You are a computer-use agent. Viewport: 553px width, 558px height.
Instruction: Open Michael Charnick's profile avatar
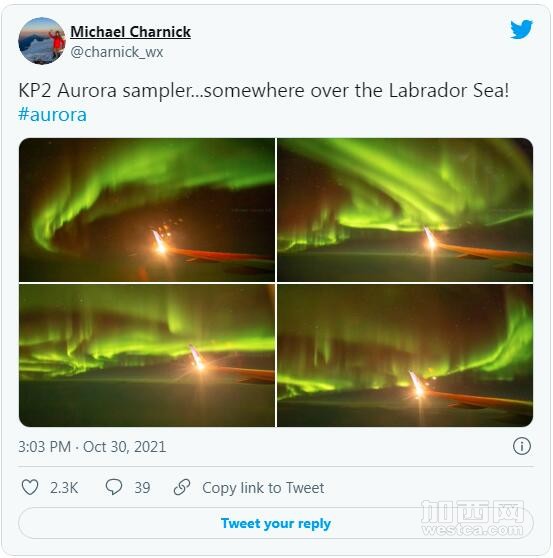(x=42, y=41)
